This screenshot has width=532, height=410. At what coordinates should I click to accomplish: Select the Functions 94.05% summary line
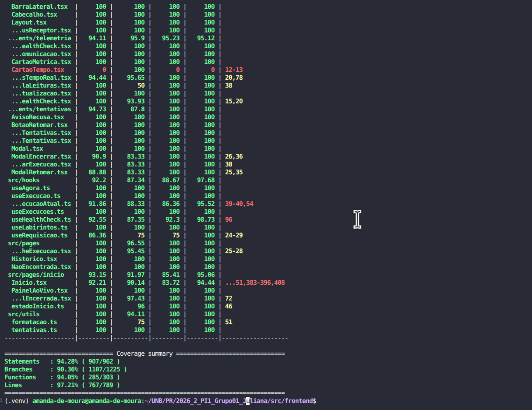tap(62, 377)
